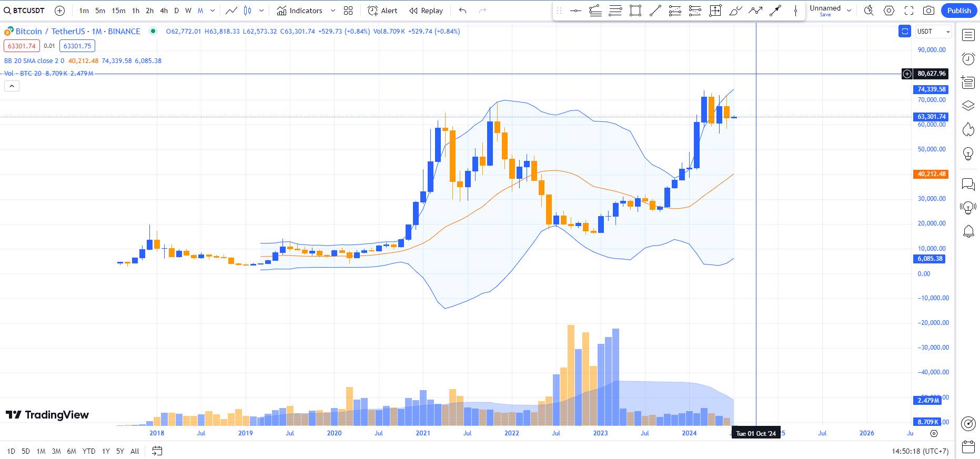Collapse the indicator legend chevron
The image size is (980, 459).
click(12, 86)
